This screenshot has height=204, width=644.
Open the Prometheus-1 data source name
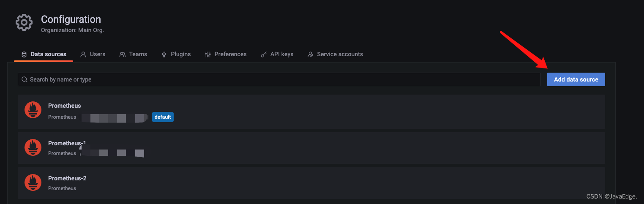pyautogui.click(x=67, y=143)
